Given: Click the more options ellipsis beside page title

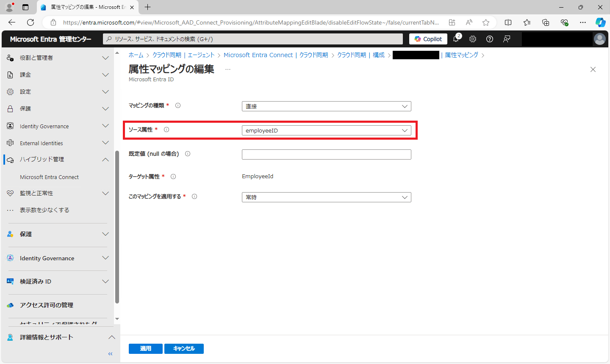Looking at the screenshot, I should 228,69.
